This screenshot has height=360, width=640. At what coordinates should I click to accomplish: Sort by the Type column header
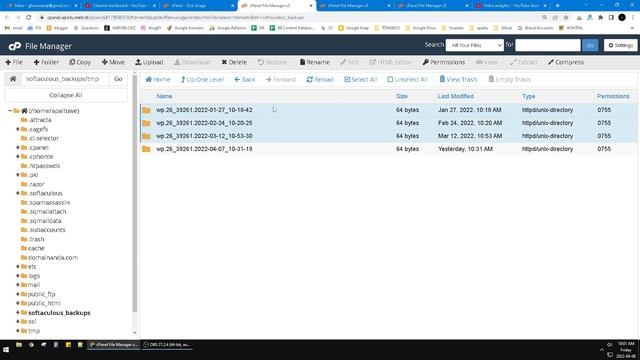528,96
